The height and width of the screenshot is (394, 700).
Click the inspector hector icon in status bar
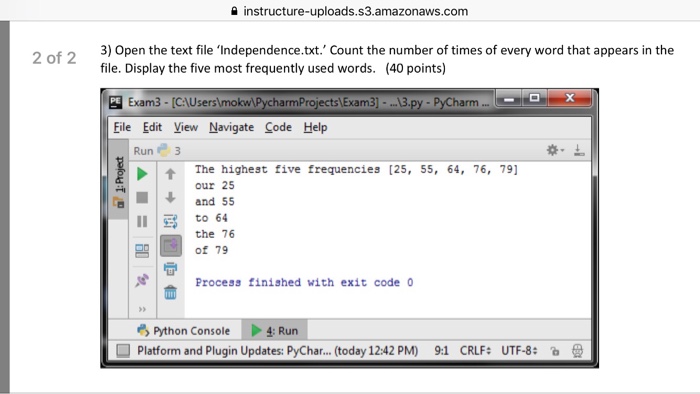click(x=577, y=351)
